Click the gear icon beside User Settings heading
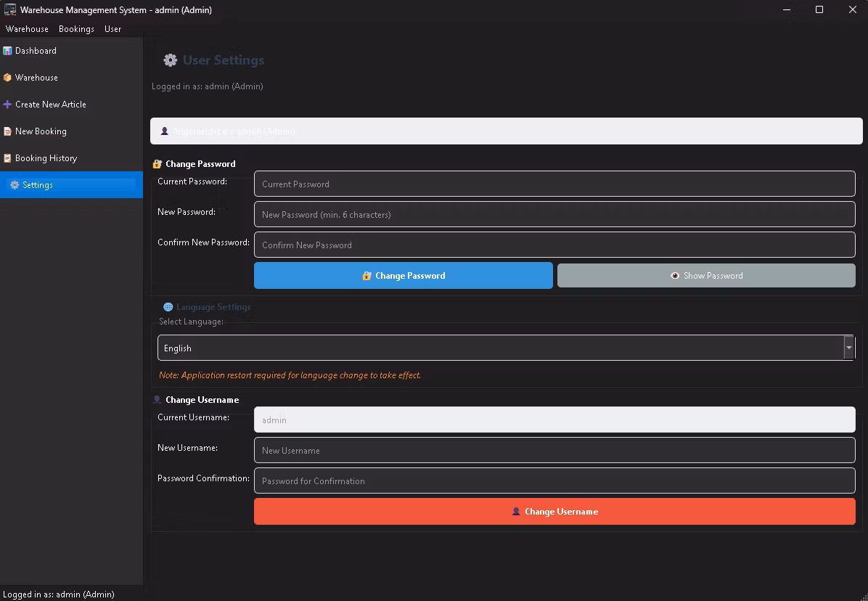The image size is (868, 601). 171,60
